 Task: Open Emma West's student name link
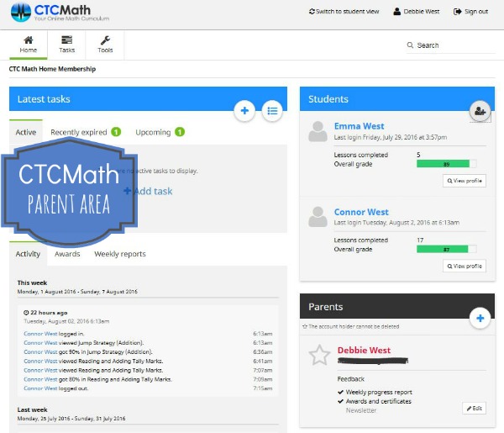point(359,126)
